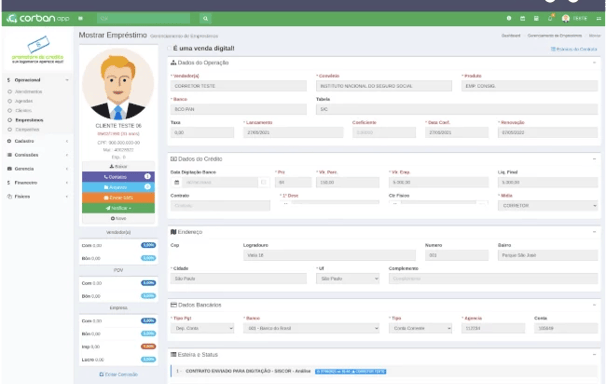606x384 pixels.
Task: Open the calendar icon in the top bar
Action: [x=523, y=18]
